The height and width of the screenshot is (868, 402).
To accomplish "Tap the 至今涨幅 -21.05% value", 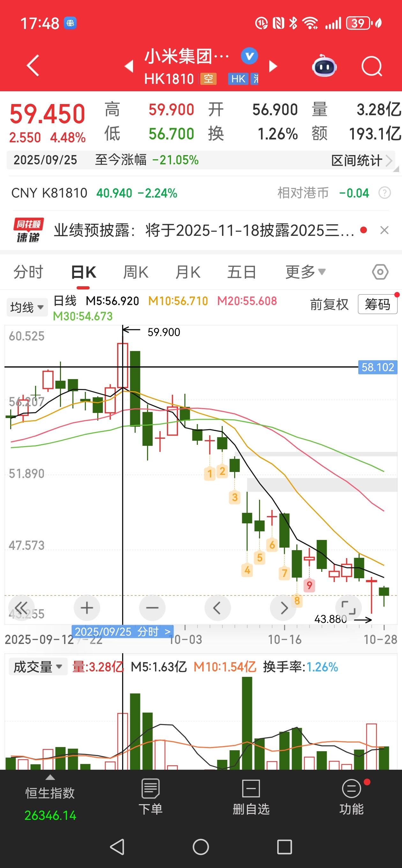I will (175, 160).
